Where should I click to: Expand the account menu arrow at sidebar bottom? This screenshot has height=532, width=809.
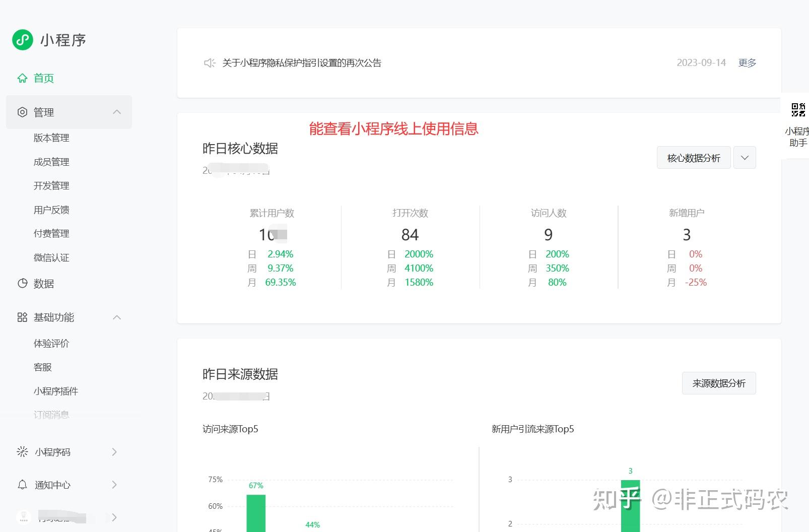click(x=114, y=517)
